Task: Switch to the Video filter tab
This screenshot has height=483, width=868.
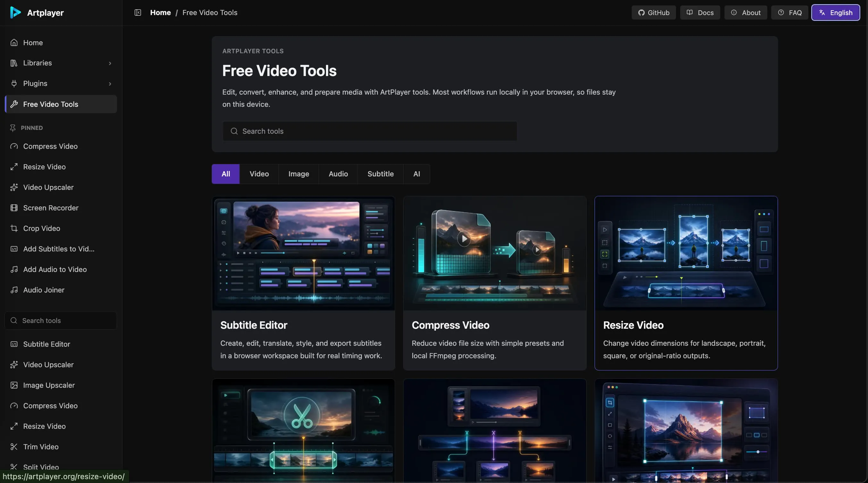Action: tap(259, 174)
